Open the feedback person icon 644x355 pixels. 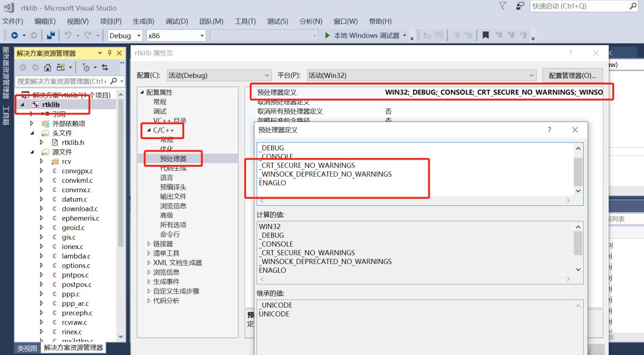click(x=520, y=6)
